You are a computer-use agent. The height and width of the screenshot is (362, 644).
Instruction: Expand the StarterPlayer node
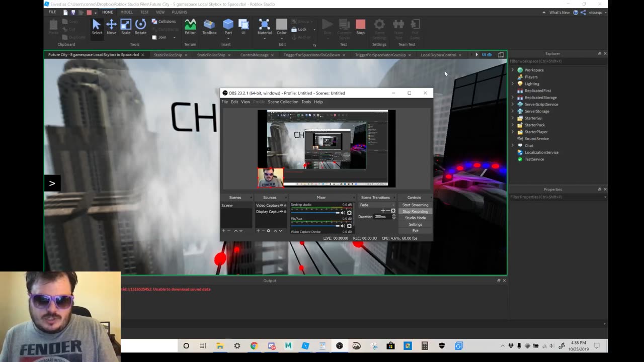(513, 132)
